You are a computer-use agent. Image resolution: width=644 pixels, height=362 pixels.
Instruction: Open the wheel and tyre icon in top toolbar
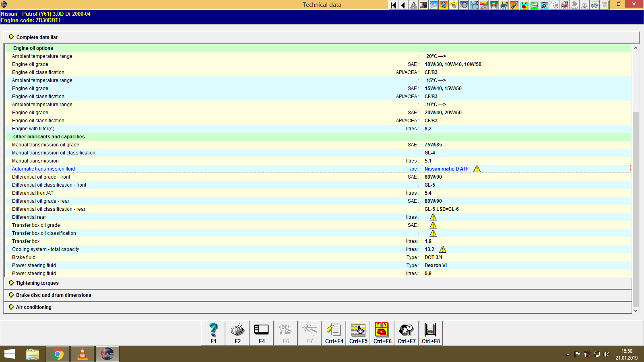pyautogui.click(x=464, y=5)
